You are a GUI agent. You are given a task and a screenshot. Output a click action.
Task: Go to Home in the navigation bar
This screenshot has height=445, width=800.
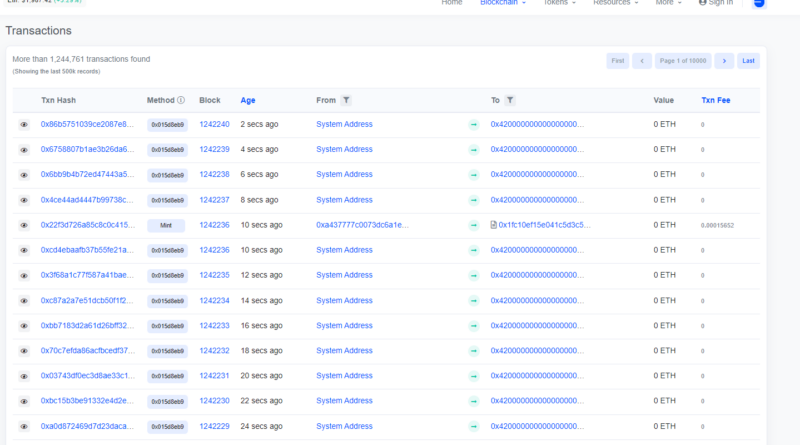point(452,3)
